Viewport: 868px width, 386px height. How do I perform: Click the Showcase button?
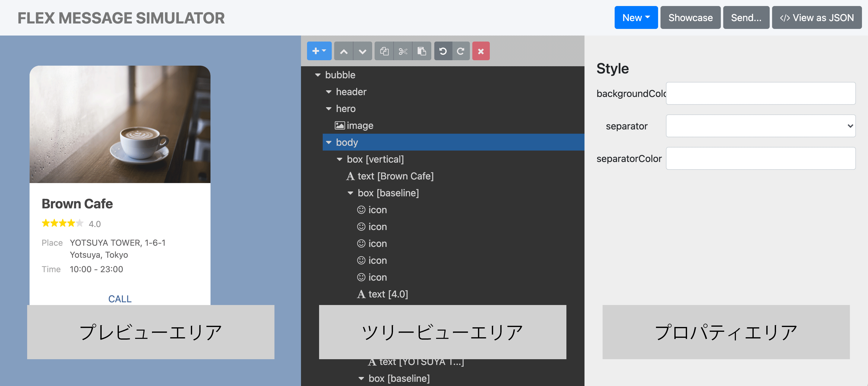point(690,17)
